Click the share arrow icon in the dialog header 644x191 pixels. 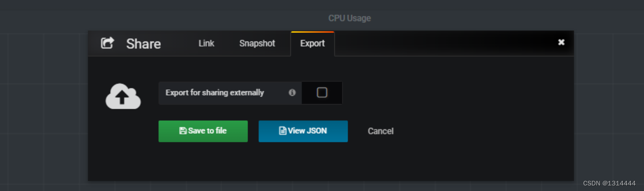pyautogui.click(x=107, y=43)
